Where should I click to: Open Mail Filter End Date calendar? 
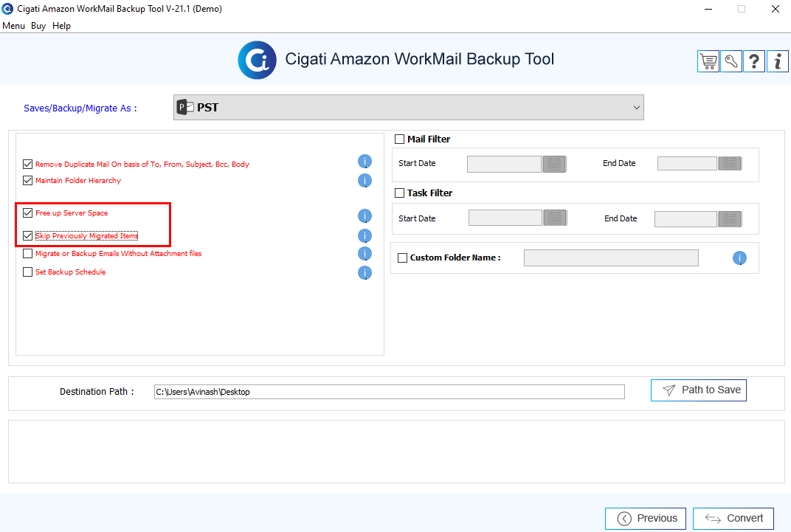tap(730, 163)
